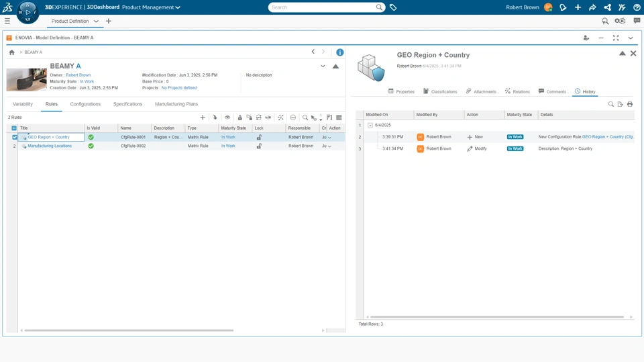Open the chat icon at the top right
The width and height of the screenshot is (644, 362).
(637, 21)
